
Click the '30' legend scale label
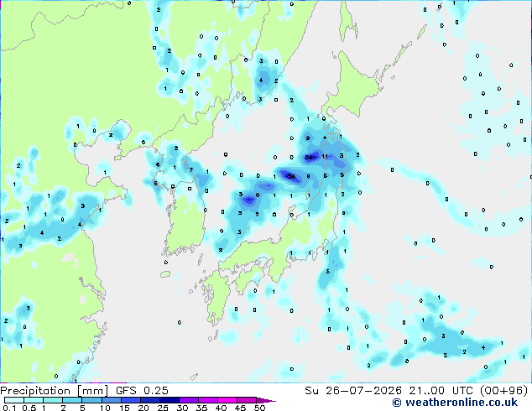[182, 408]
